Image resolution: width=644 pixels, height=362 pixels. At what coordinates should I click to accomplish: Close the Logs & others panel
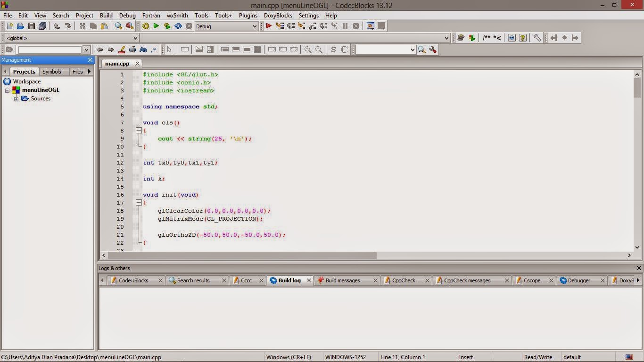(x=639, y=268)
